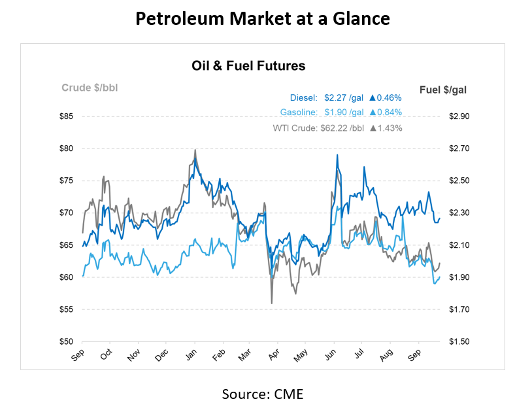Select the Gasoline legend label
The image size is (532, 412).
298,112
